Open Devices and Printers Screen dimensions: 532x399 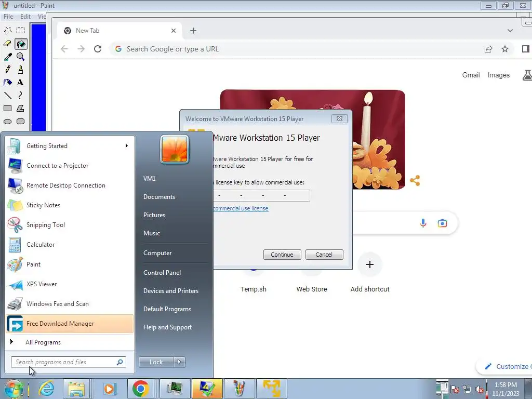[170, 291]
